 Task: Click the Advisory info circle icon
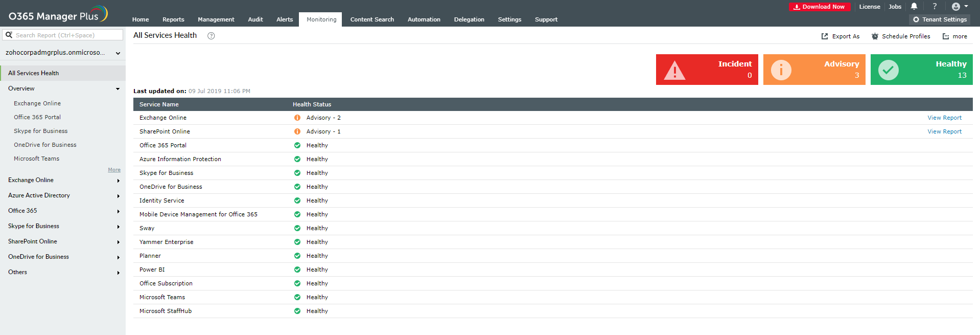pos(781,70)
